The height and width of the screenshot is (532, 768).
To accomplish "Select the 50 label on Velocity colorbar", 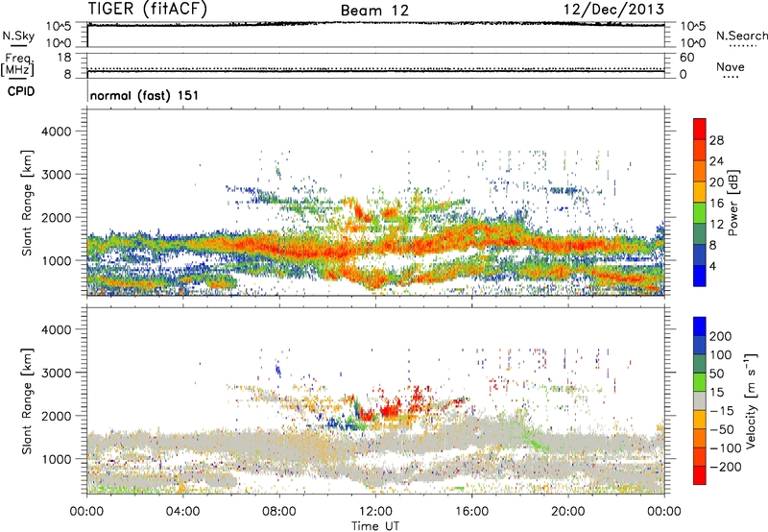I will coord(716,374).
